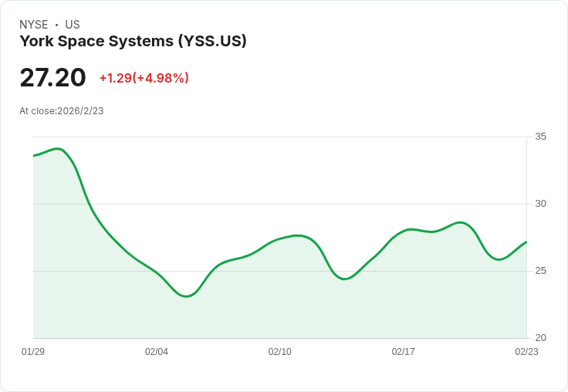
Task: Click the +1.29(+4.98%) price change
Action: (144, 78)
